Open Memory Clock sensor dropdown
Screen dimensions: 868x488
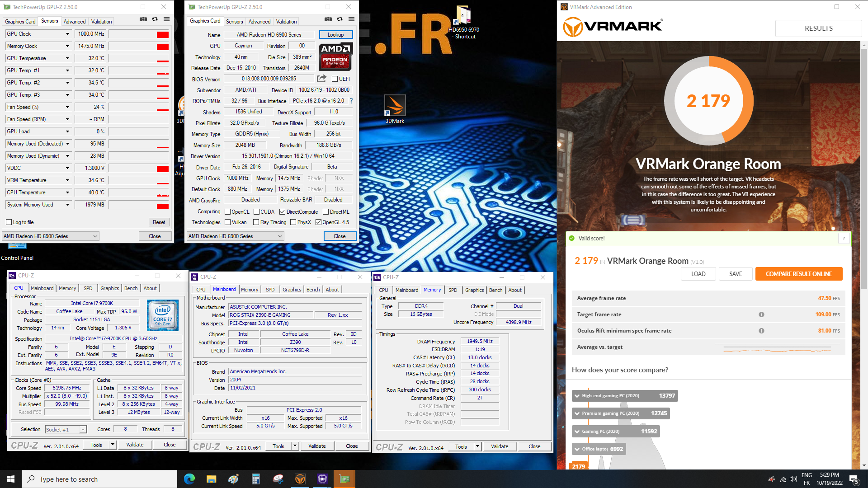pos(67,46)
